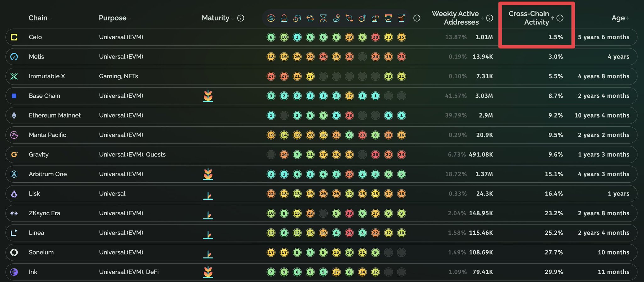Select the ZKsync Era arrows logo
Image resolution: width=644 pixels, height=282 pixels.
click(x=14, y=213)
